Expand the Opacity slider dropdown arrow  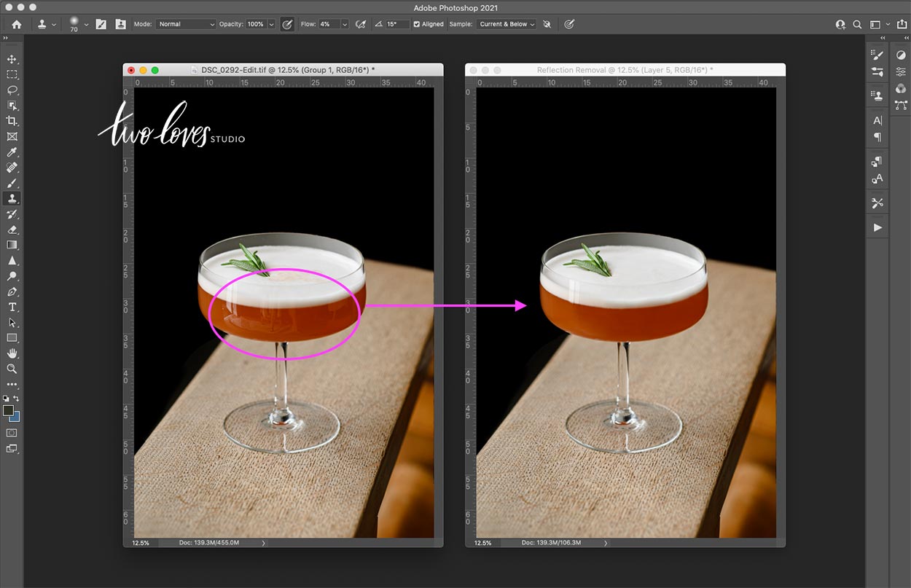(271, 24)
